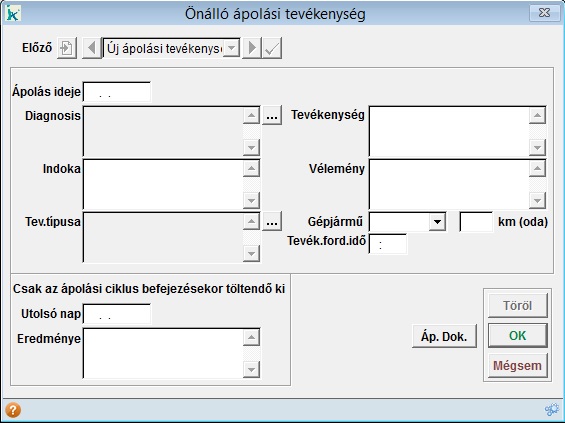Click the Mégsem cancel button
Image resolution: width=565 pixels, height=423 pixels.
point(518,366)
